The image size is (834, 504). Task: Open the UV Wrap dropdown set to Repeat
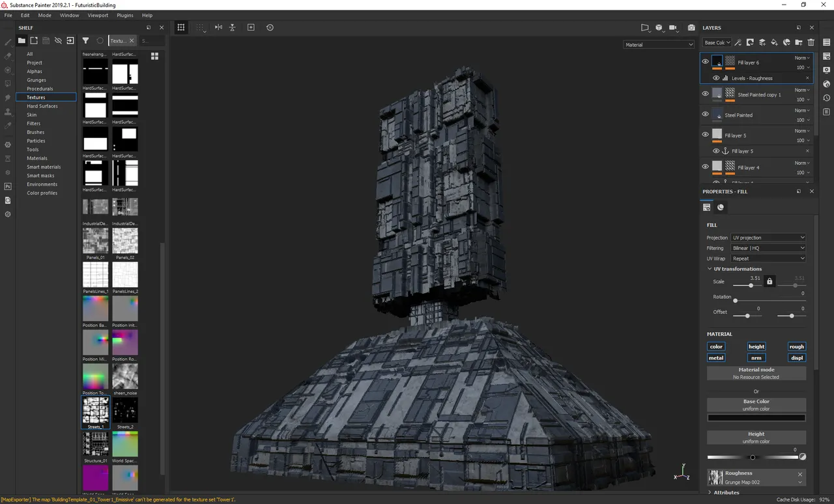pyautogui.click(x=768, y=259)
